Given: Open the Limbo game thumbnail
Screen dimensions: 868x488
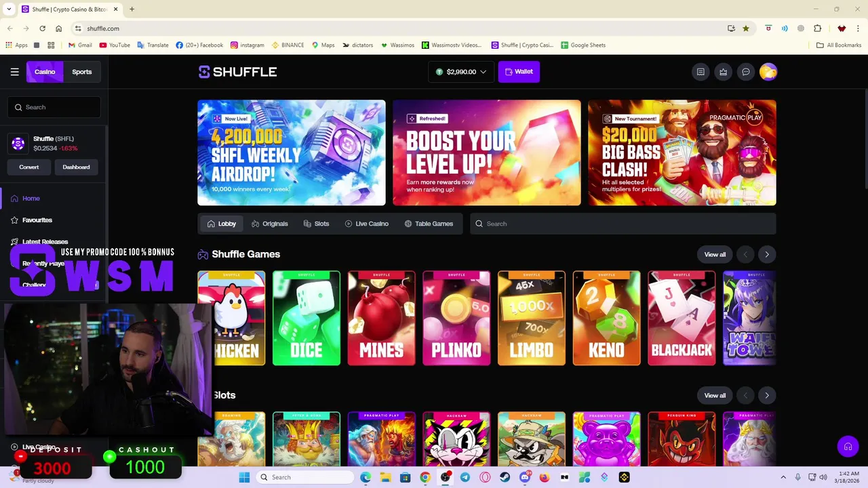Looking at the screenshot, I should click(x=532, y=318).
